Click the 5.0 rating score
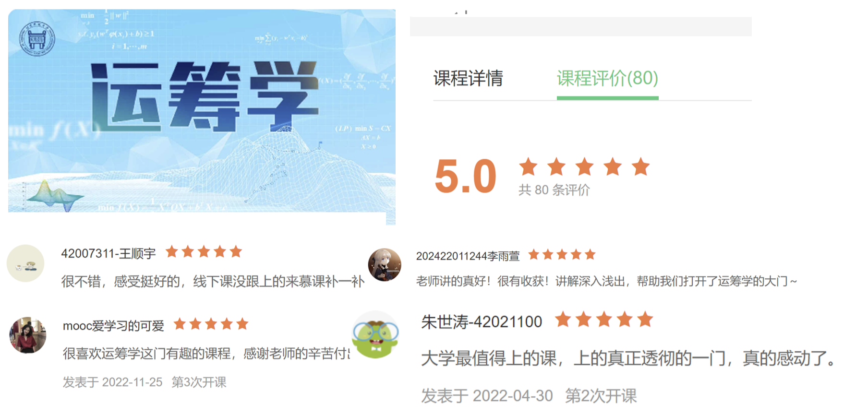Screen dimensions: 868x416 [x=465, y=177]
